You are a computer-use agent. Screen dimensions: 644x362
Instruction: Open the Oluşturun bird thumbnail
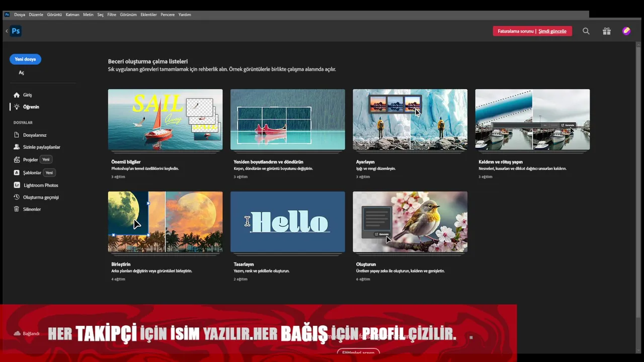[x=410, y=222]
